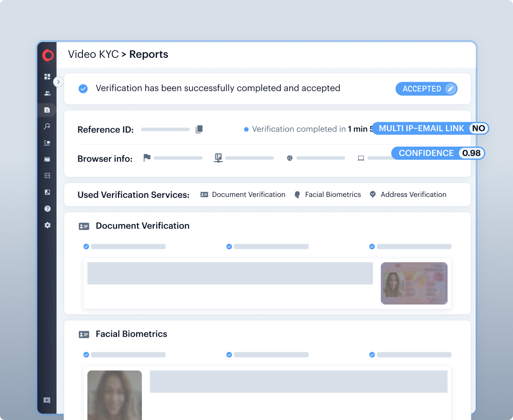Viewport: 513px width, 420px height.
Task: Expand the sidebar using the chevron arrow
Action: point(58,82)
